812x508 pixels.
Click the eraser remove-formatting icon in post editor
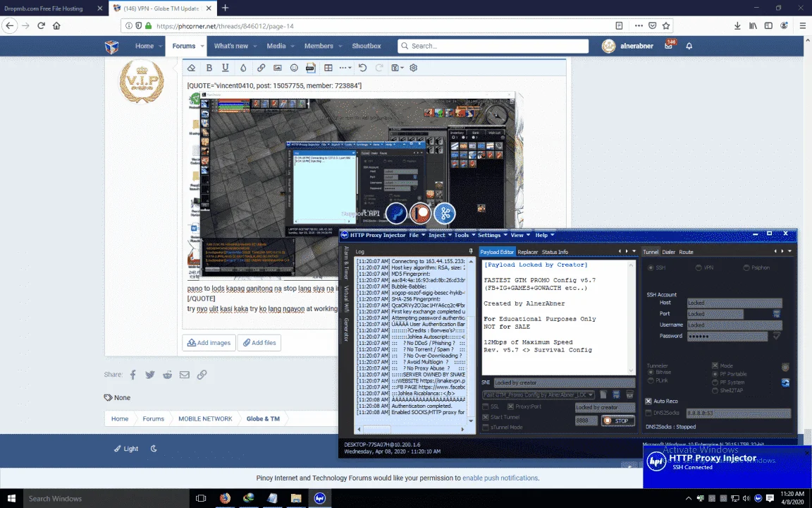coord(191,68)
